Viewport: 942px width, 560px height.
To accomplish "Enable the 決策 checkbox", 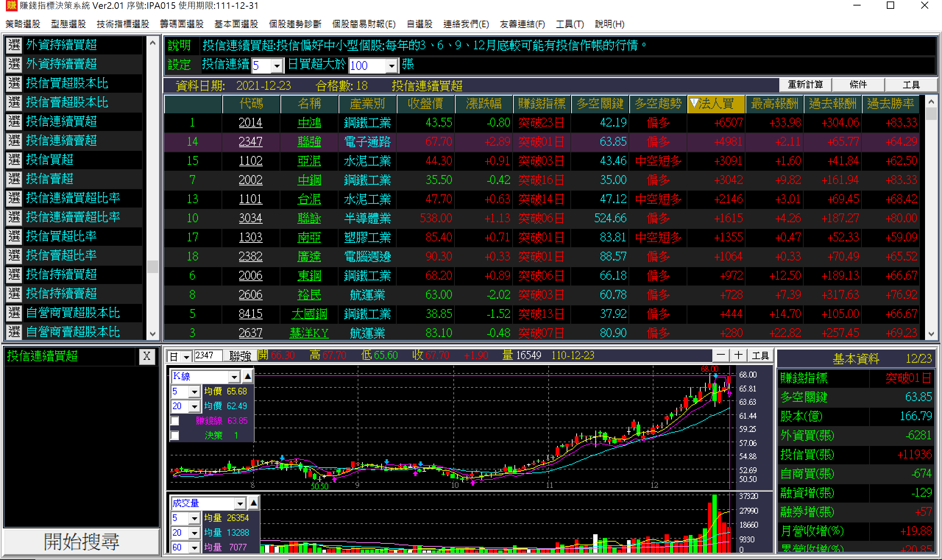I will (x=175, y=436).
